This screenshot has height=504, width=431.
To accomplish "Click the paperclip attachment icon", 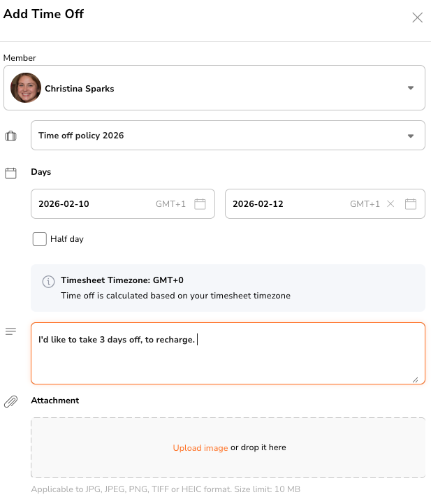I will tap(10, 401).
